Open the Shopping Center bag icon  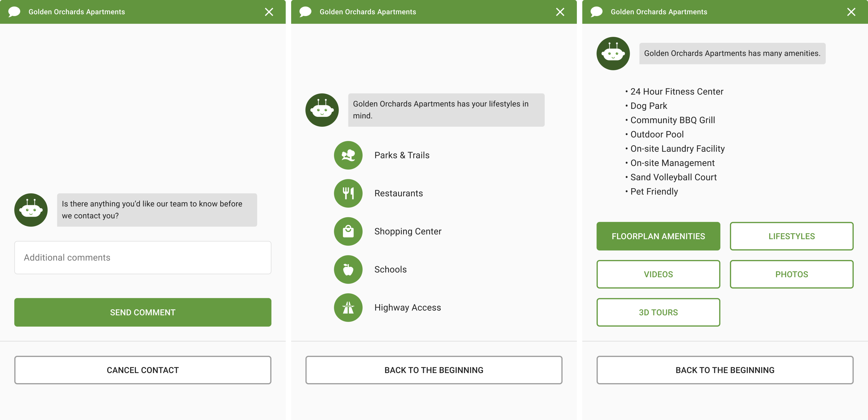(x=348, y=231)
